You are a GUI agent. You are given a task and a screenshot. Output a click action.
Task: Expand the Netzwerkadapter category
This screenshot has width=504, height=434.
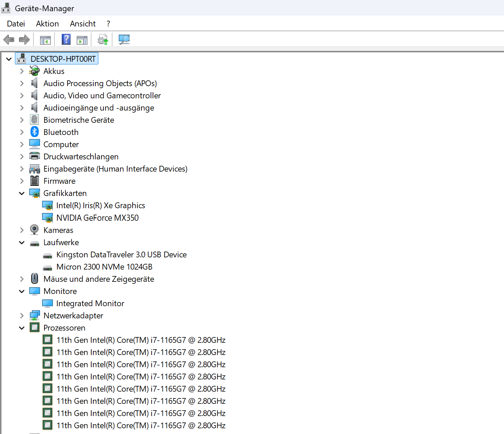(22, 316)
